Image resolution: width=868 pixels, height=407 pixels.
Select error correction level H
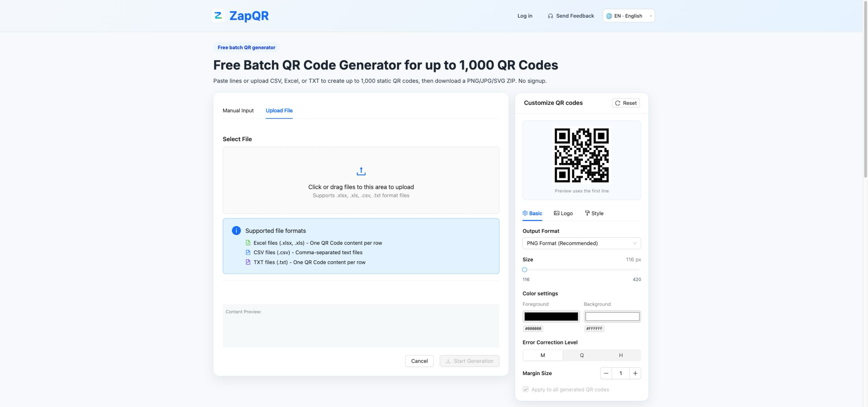click(621, 355)
